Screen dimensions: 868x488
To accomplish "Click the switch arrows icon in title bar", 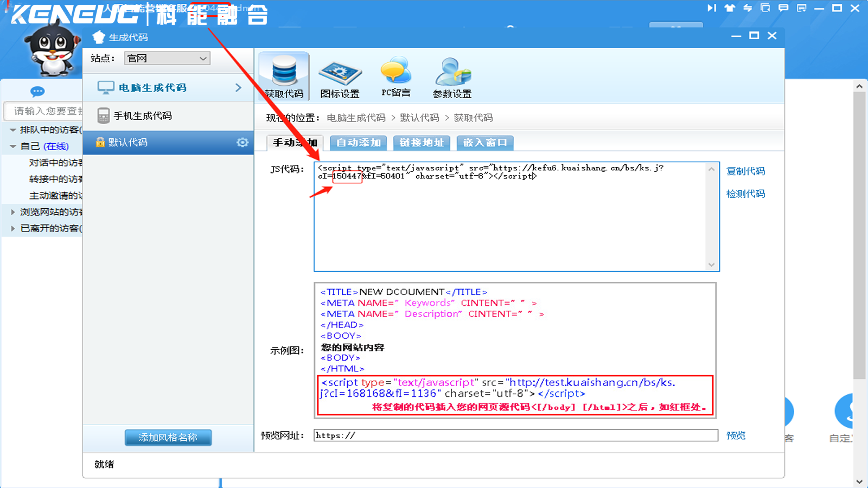I will pos(748,8).
